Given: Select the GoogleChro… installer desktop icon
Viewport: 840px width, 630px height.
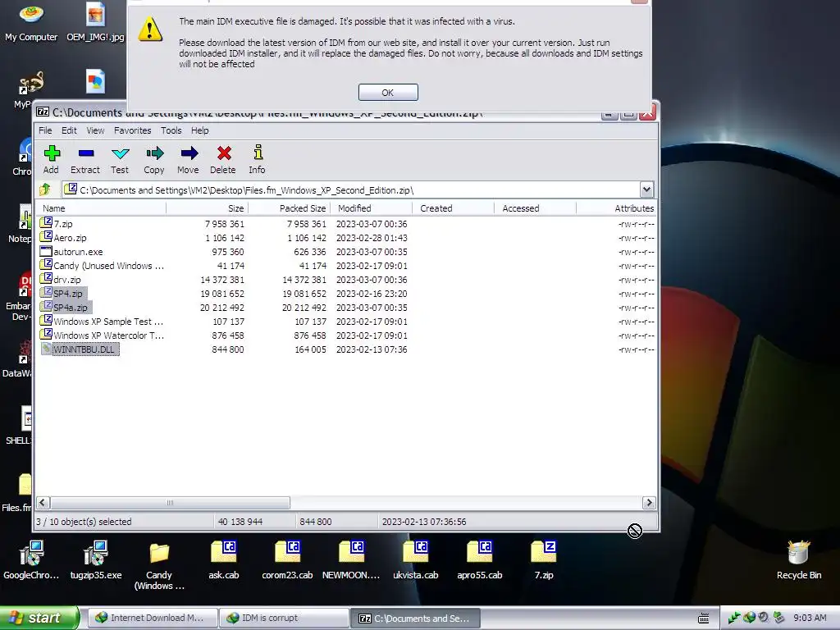Looking at the screenshot, I should [x=31, y=560].
